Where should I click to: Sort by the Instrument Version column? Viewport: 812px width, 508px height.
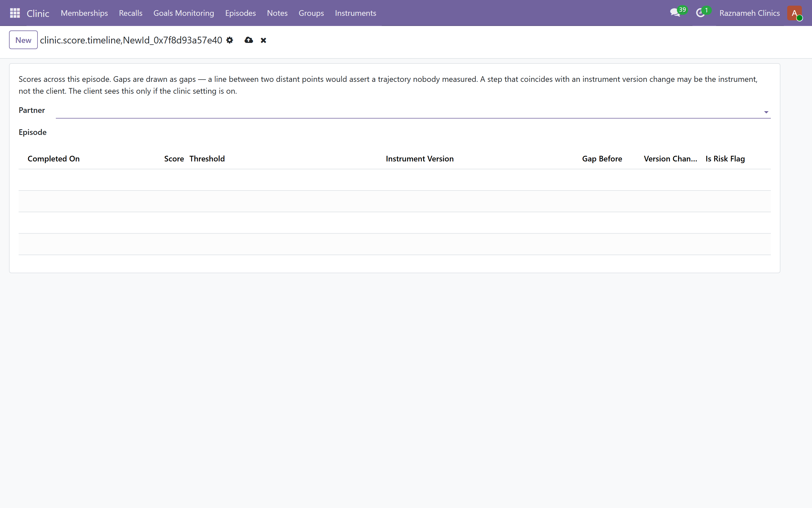[420, 159]
